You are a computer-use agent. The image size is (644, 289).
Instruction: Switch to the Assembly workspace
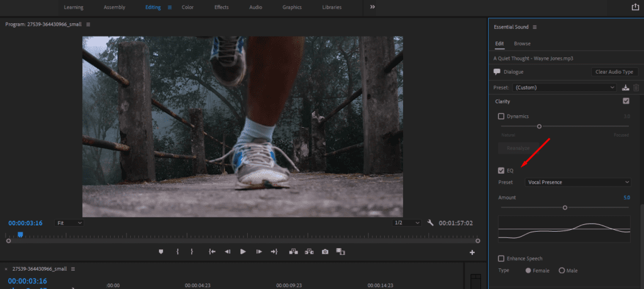pyautogui.click(x=114, y=8)
